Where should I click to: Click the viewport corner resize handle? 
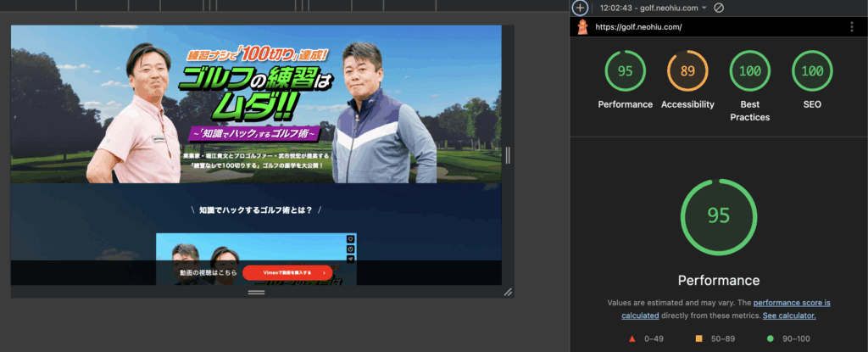(x=508, y=292)
